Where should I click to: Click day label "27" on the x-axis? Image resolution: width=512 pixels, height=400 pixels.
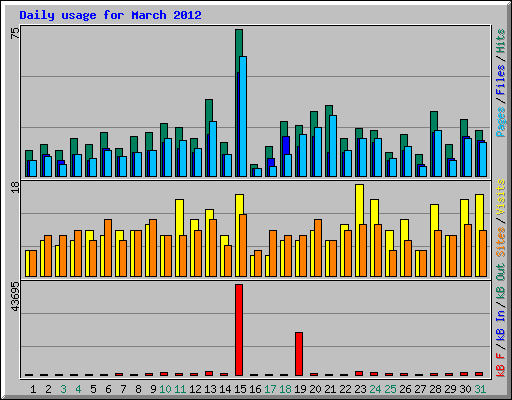coord(420,389)
